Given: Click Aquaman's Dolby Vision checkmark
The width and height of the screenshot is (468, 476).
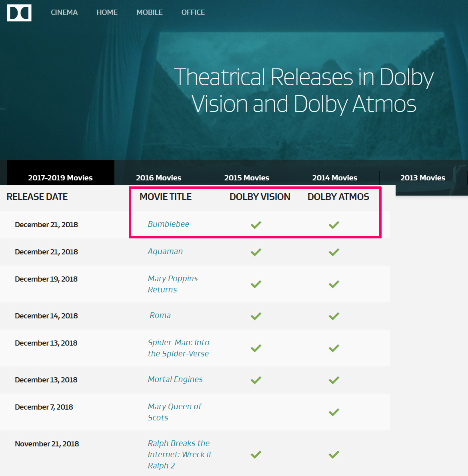Looking at the screenshot, I should tap(256, 252).
